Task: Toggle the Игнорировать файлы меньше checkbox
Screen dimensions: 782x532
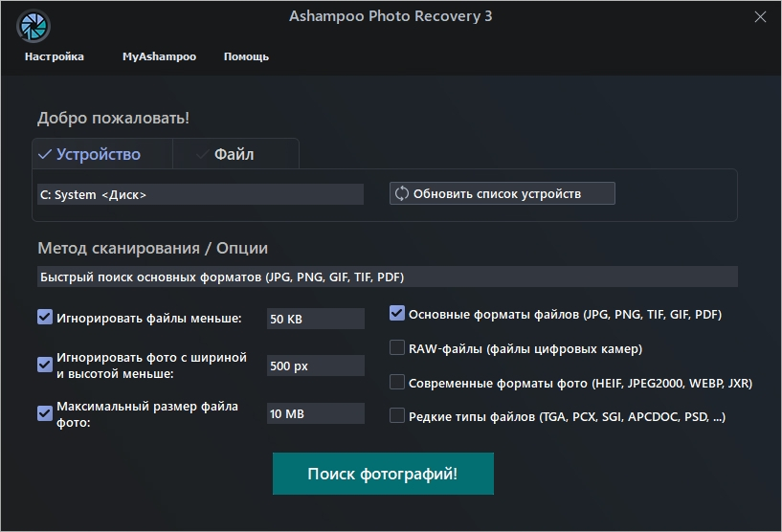Action: tap(45, 318)
